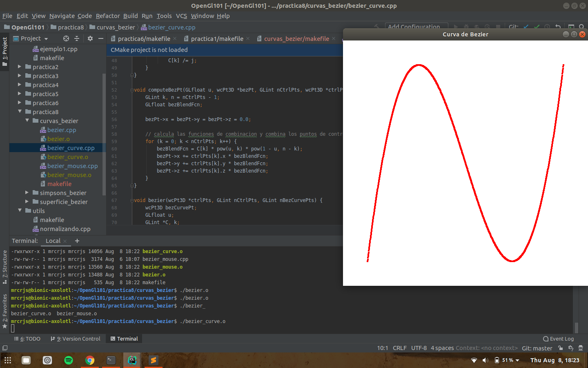The image size is (588, 368).
Task: Open Sublime Text from the dock
Action: coord(154,360)
